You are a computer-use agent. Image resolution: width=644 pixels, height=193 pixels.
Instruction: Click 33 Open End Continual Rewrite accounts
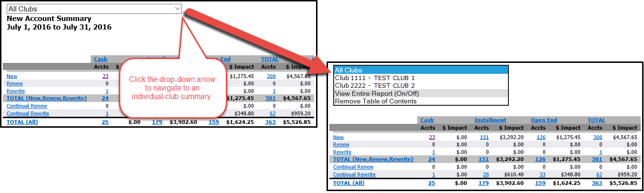542,174
